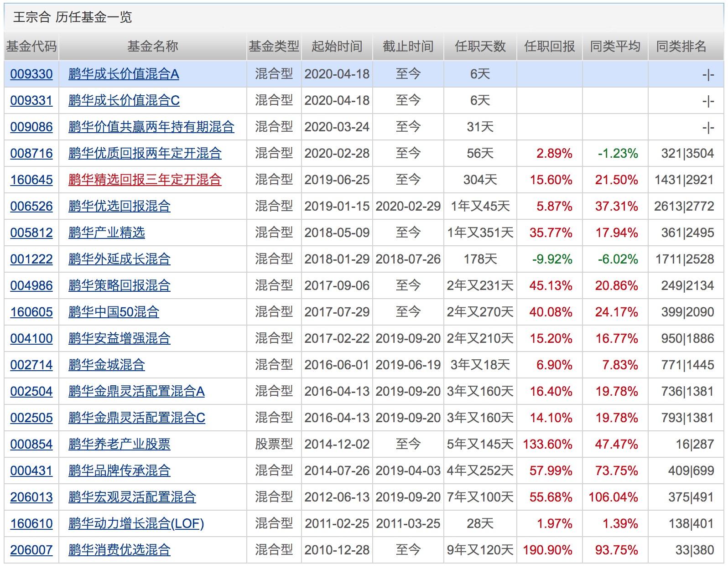Open fund code link 004100
The image size is (728, 569).
tap(31, 338)
